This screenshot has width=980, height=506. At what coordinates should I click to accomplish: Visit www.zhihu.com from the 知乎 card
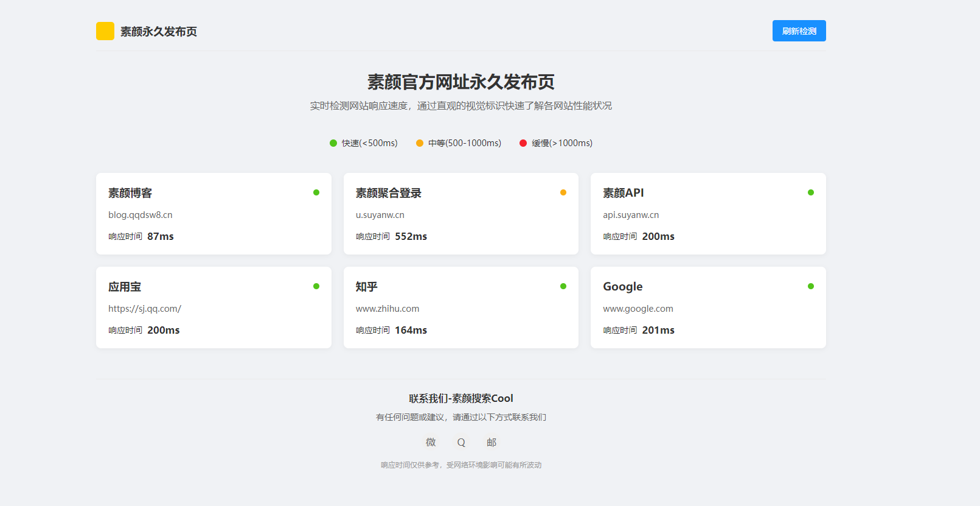click(x=387, y=309)
